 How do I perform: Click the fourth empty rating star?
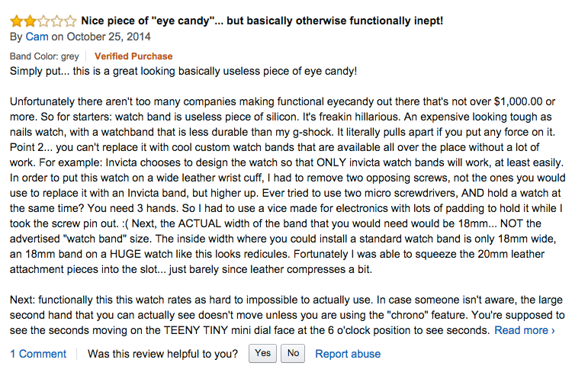point(56,21)
